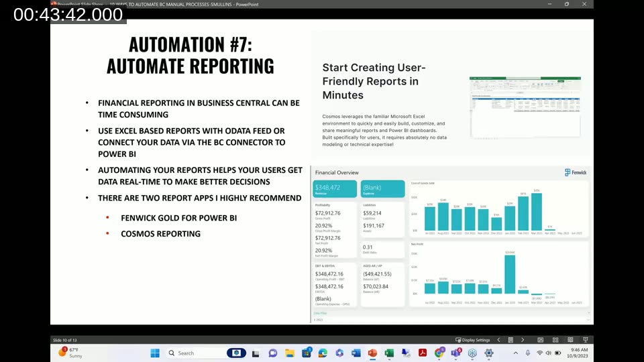Open the snowflake app icon on the taskbar
Screen dimensions: 644x362
(x=472, y=353)
